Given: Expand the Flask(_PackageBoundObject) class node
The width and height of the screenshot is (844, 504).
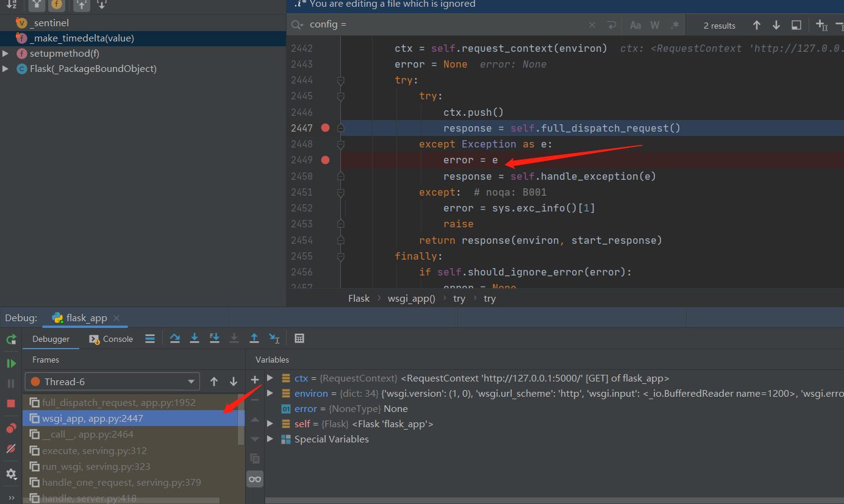Looking at the screenshot, I should pos(5,69).
